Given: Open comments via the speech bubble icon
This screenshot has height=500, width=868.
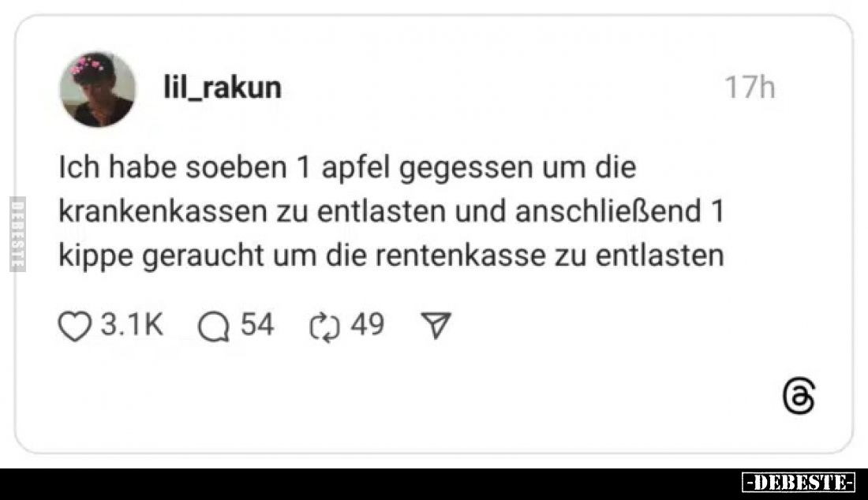Looking at the screenshot, I should click(x=214, y=326).
